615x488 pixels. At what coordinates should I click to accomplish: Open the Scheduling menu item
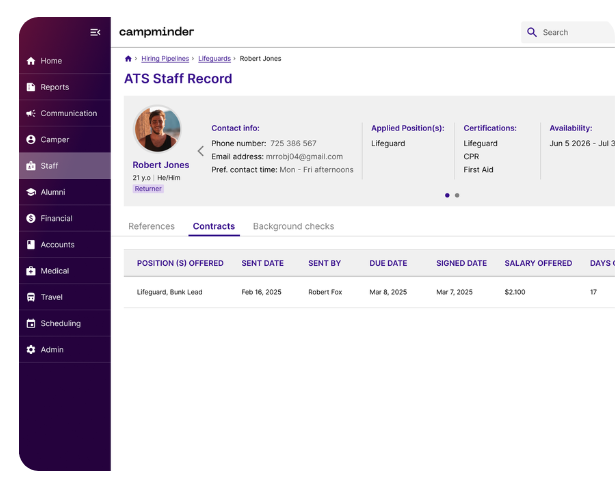click(x=60, y=324)
